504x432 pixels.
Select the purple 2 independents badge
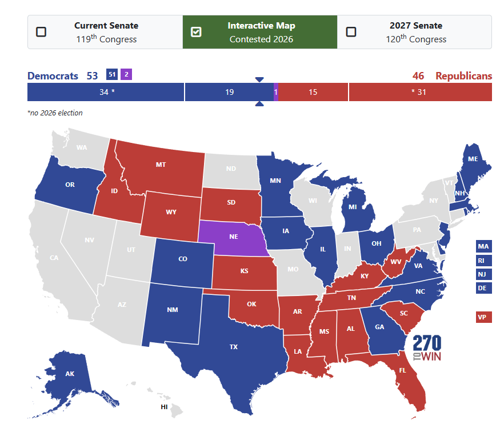(x=126, y=74)
